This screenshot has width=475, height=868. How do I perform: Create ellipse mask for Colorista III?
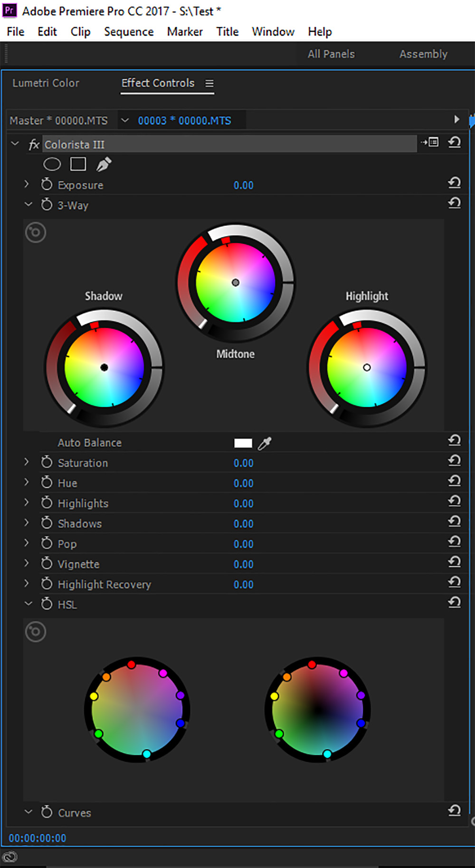pos(52,164)
